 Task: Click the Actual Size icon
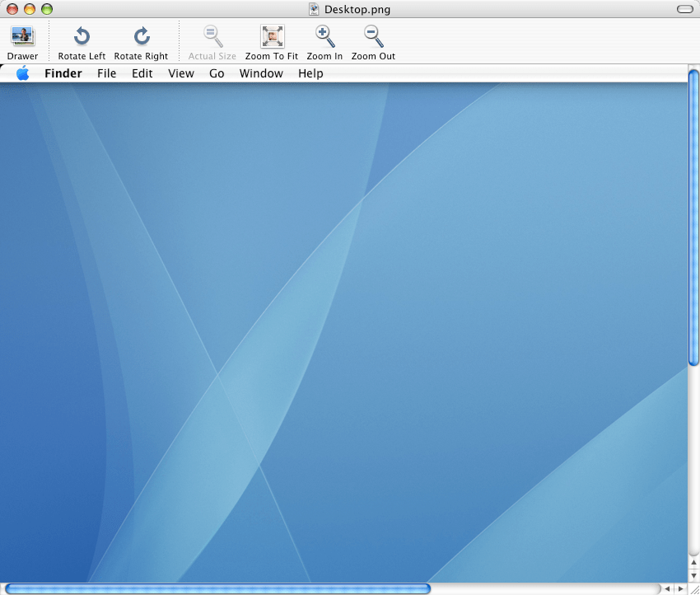tap(212, 36)
